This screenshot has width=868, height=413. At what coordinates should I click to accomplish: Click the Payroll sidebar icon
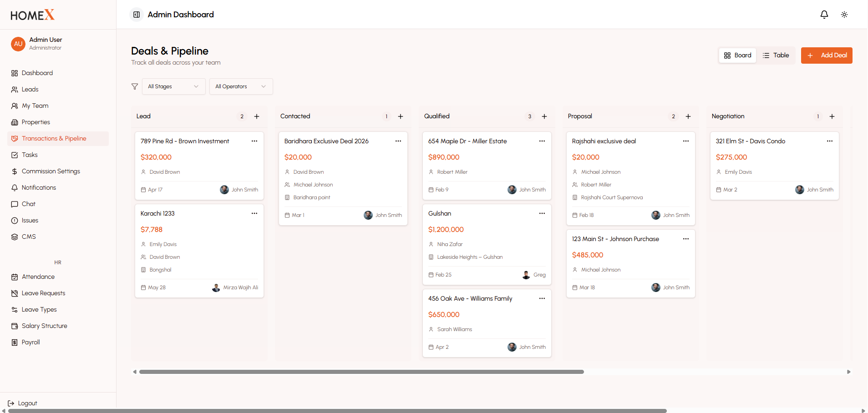[15, 342]
